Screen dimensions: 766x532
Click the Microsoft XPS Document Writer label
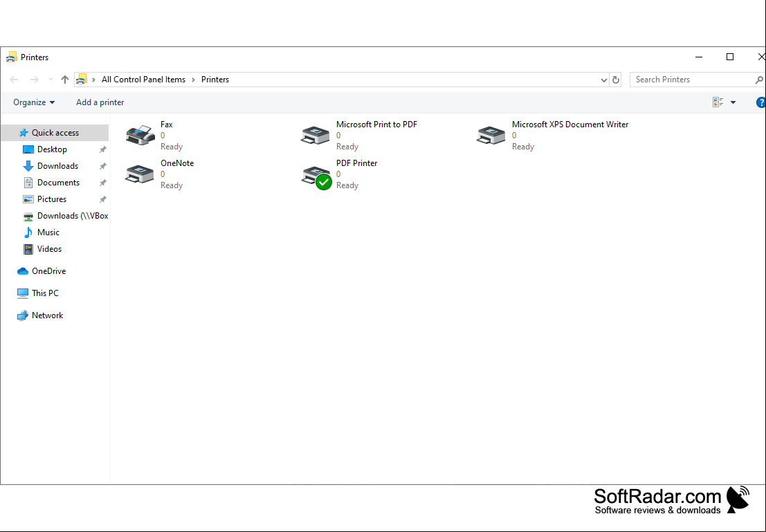point(570,125)
